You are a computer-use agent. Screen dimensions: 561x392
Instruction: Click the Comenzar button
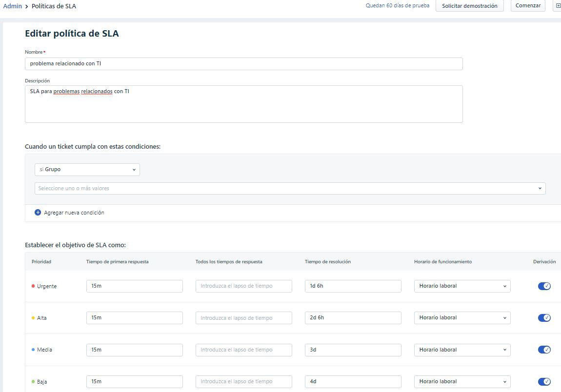point(528,5)
